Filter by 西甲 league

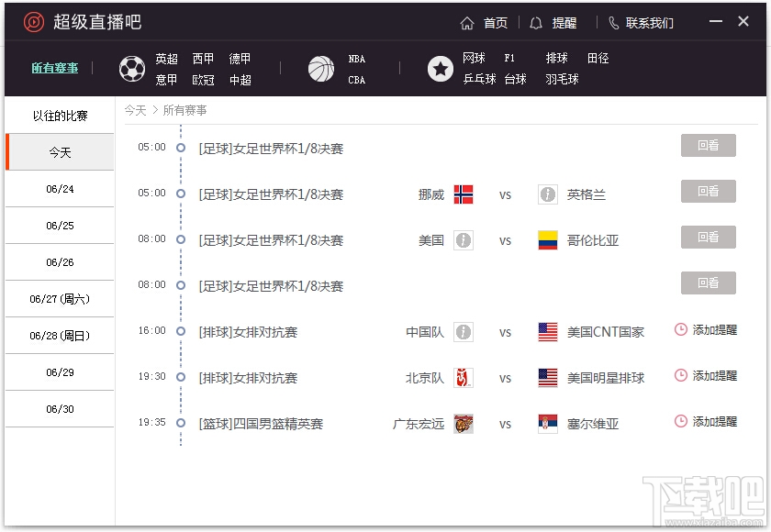pyautogui.click(x=203, y=59)
